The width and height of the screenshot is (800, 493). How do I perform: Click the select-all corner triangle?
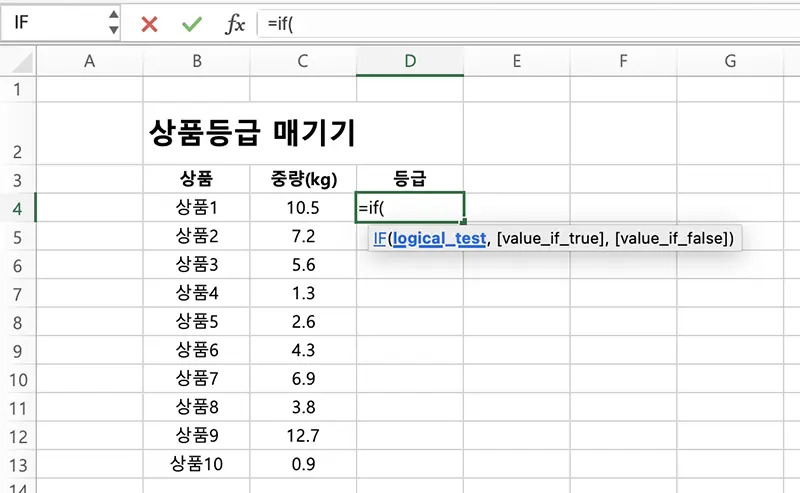coord(19,61)
